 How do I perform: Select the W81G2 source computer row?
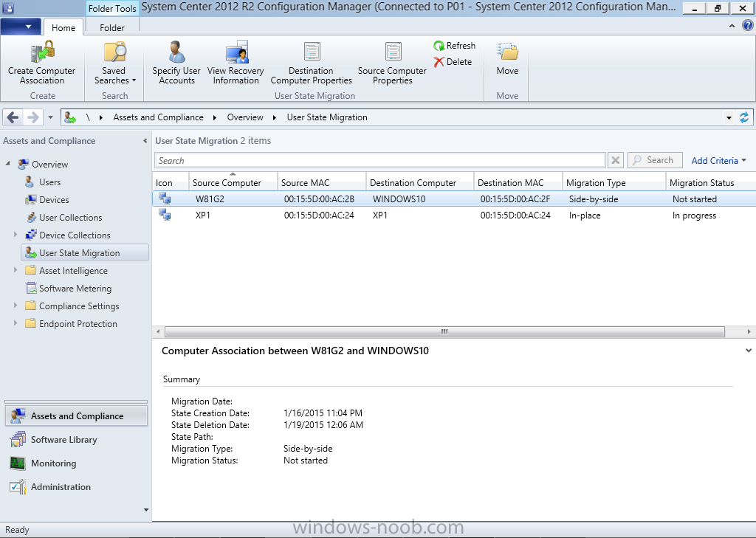click(454, 199)
